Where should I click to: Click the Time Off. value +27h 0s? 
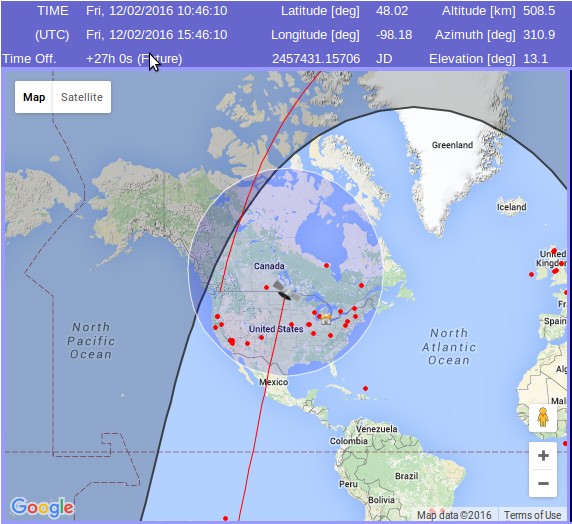tap(109, 58)
